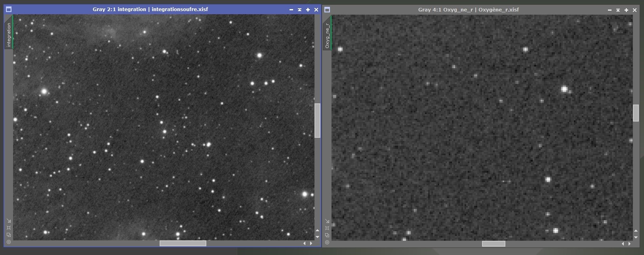The image size is (644, 255).
Task: Click the integration window's title bar window icon
Action: click(x=9, y=10)
